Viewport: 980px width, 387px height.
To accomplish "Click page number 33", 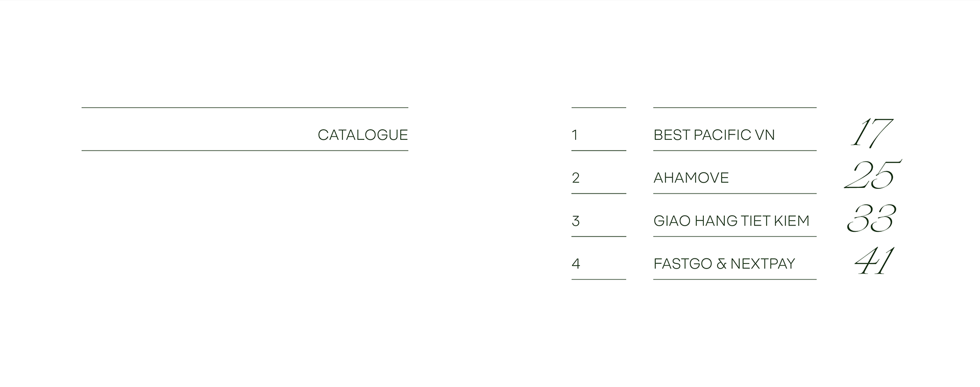I will click(x=871, y=218).
